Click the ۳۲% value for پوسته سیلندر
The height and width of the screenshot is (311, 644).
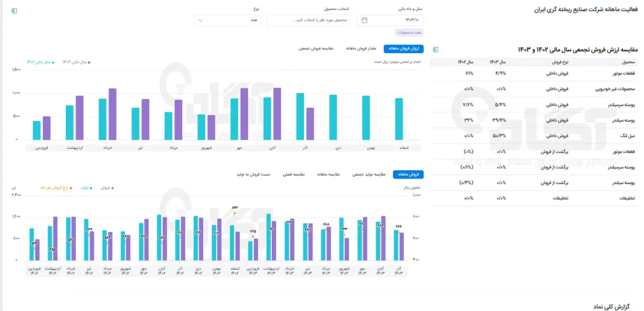pyautogui.click(x=468, y=120)
